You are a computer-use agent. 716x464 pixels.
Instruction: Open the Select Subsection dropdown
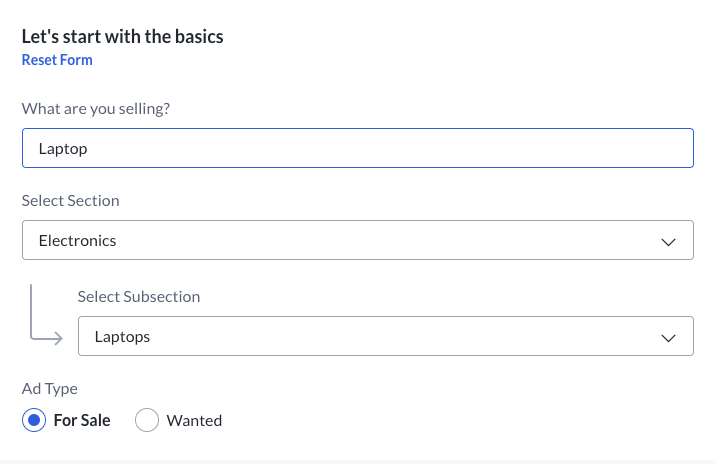(385, 336)
